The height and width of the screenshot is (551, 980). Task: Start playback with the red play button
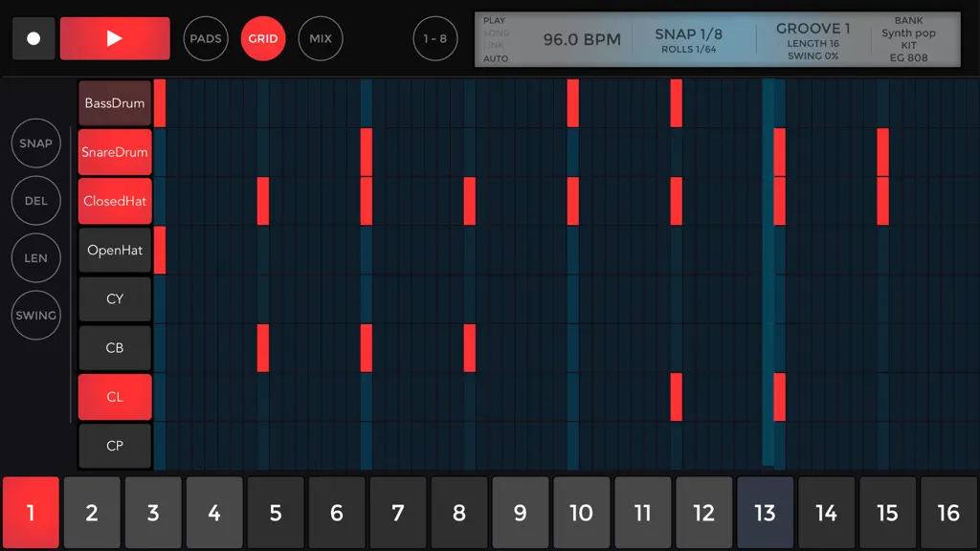click(x=115, y=38)
